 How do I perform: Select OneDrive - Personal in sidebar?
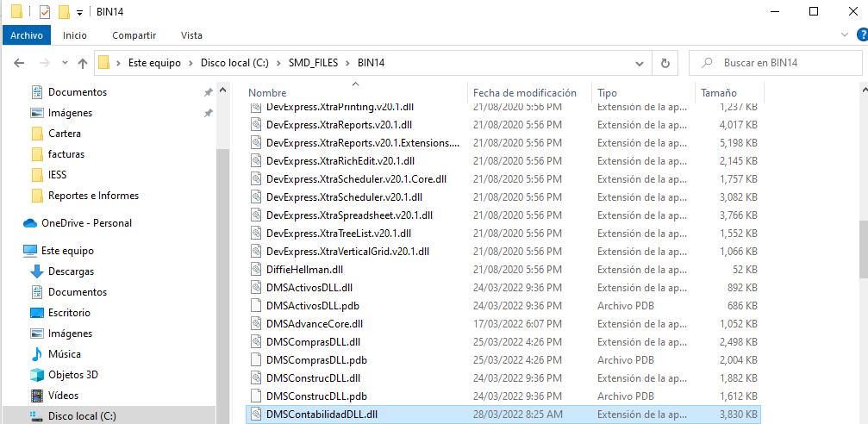(86, 223)
